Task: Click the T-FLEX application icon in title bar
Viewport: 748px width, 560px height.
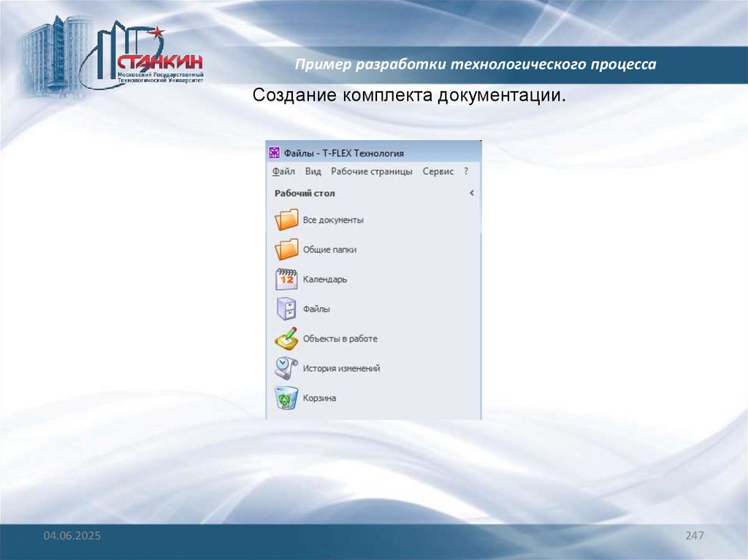Action: tap(275, 153)
